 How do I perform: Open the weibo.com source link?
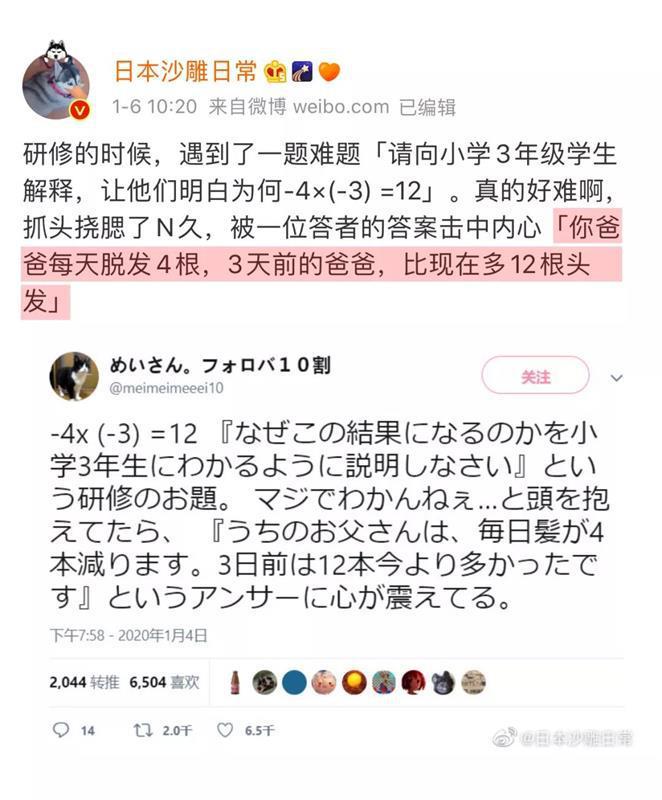[x=341, y=107]
